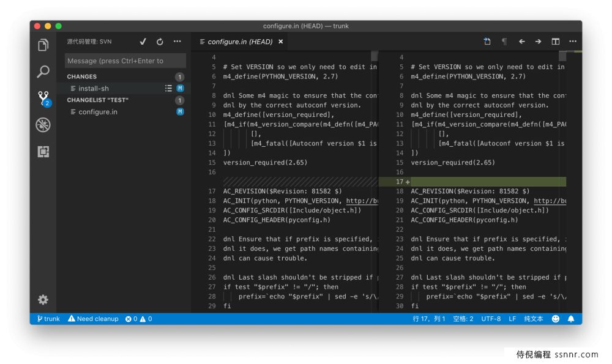Click the CHANGELIST "TEST" count badge

[x=179, y=100]
